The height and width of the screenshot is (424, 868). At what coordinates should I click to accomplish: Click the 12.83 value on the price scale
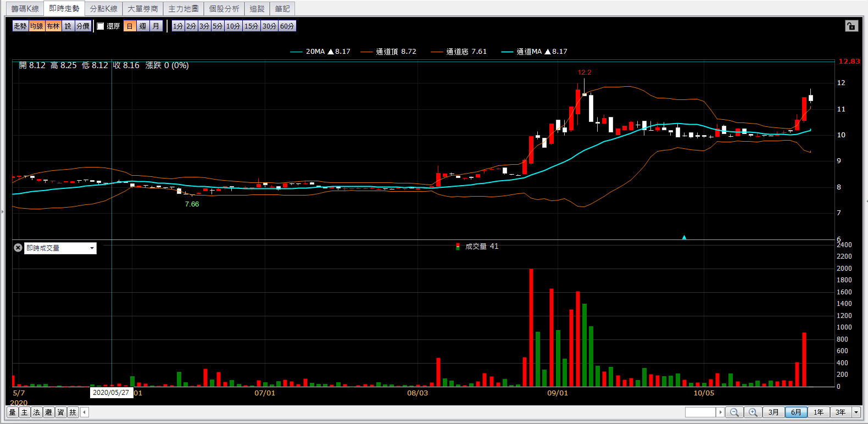click(849, 62)
